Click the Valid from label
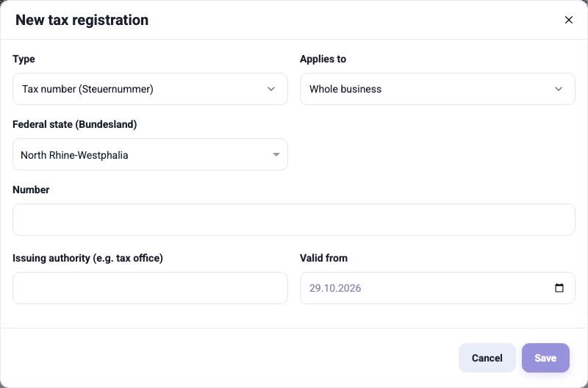Screen dimensions: 588x388 tap(323, 258)
